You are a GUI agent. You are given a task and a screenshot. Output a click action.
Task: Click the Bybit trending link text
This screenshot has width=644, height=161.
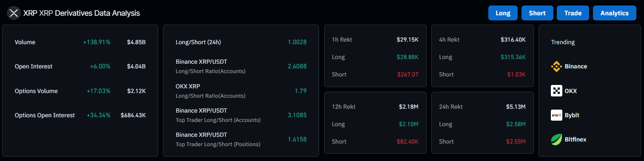pyautogui.click(x=572, y=115)
